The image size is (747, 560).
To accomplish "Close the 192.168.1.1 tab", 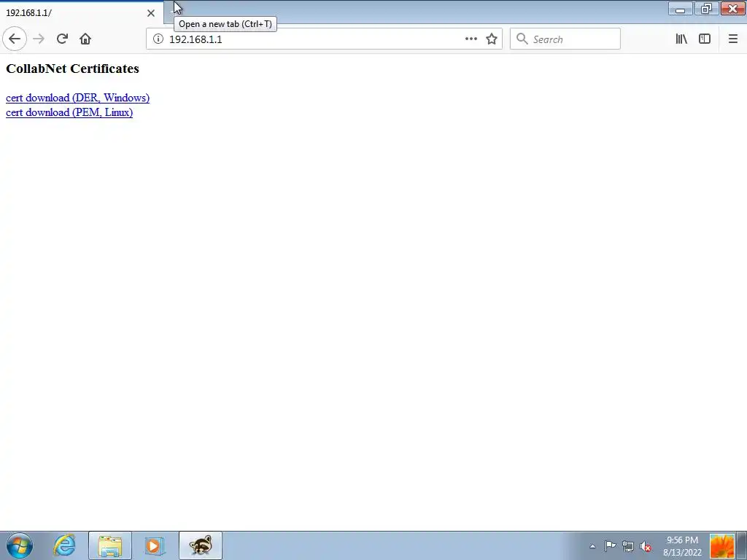I will tap(151, 13).
